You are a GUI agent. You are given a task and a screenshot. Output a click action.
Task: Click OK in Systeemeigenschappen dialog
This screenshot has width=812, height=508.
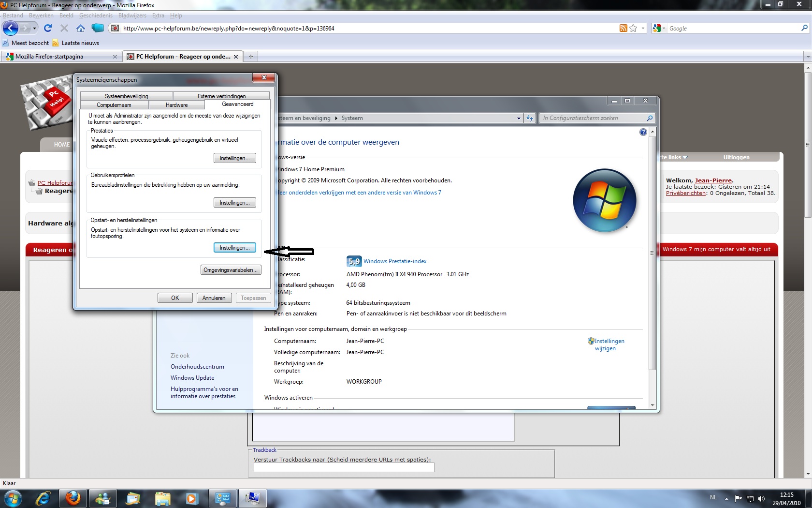[x=175, y=298]
